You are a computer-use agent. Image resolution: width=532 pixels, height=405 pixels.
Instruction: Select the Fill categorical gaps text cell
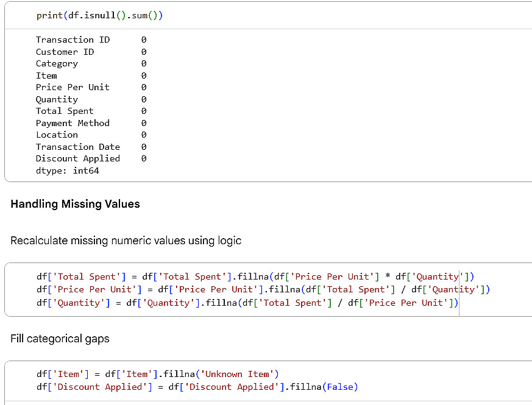60,339
